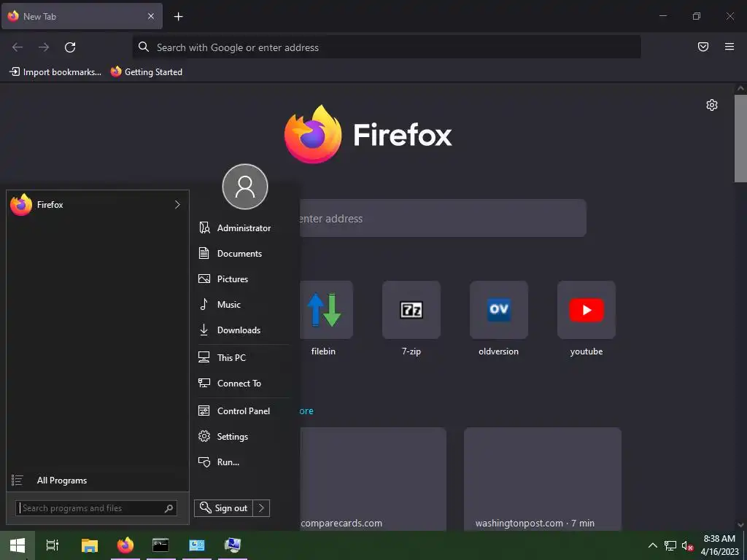Click the page vertical scrollbar thumb
Viewport: 747px width, 560px height.
[740, 138]
